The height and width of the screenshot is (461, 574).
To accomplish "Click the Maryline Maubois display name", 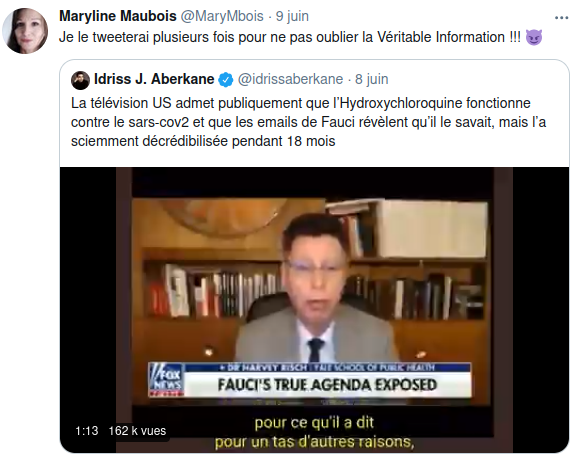I will pos(118,16).
